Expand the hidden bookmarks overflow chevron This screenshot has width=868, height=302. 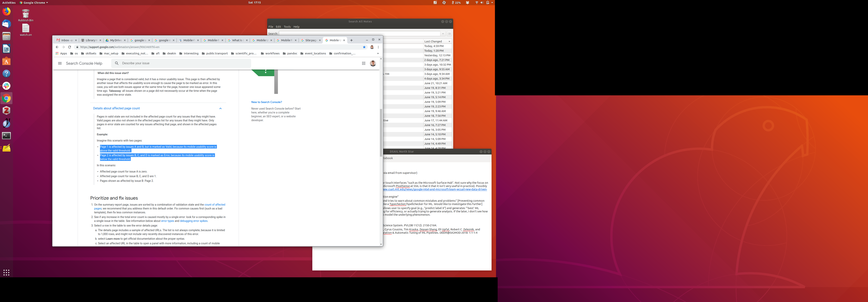click(x=378, y=54)
